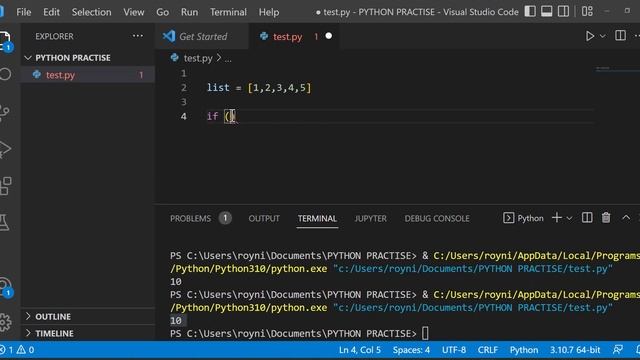640x360 pixels.
Task: Open the Terminal menu
Action: (x=228, y=12)
